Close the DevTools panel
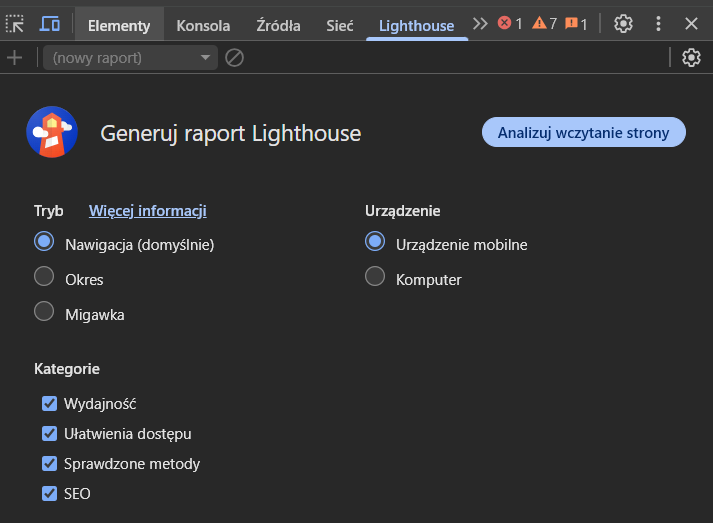713x523 pixels. (x=691, y=24)
